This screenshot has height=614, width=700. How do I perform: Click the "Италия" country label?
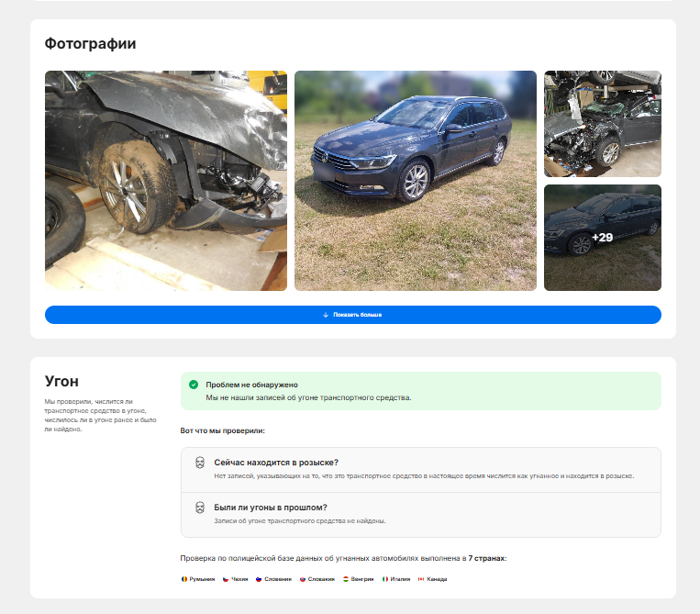pos(400,579)
